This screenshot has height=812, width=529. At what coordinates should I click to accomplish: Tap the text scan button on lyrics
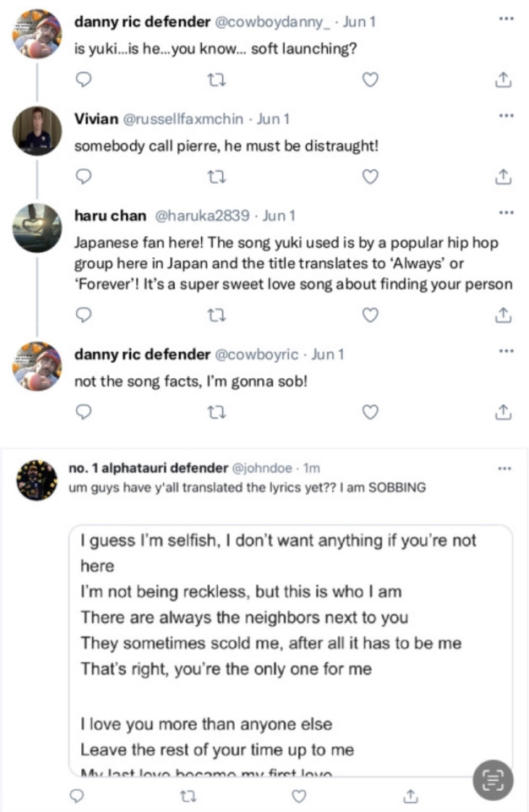[492, 780]
